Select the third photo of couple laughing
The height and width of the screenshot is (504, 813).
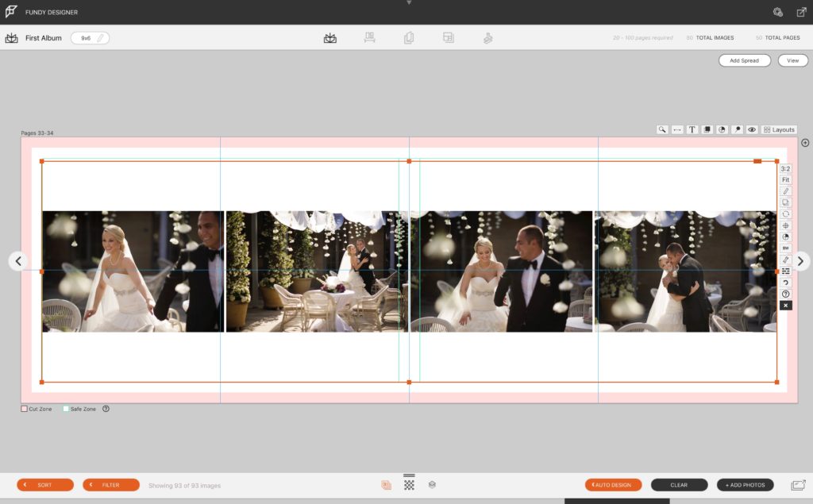(502, 271)
